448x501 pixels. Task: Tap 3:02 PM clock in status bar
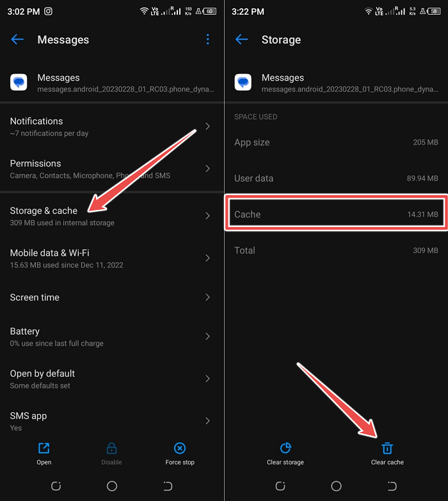[x=24, y=12]
